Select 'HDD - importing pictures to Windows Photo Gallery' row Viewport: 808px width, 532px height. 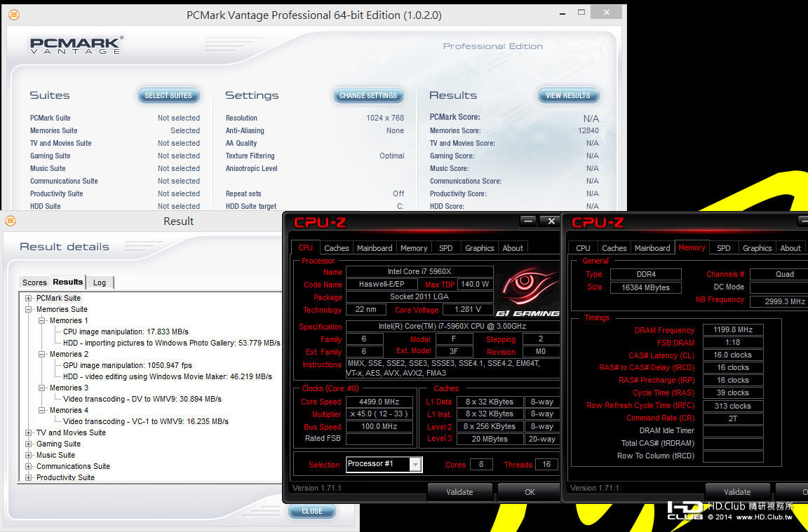coord(172,343)
